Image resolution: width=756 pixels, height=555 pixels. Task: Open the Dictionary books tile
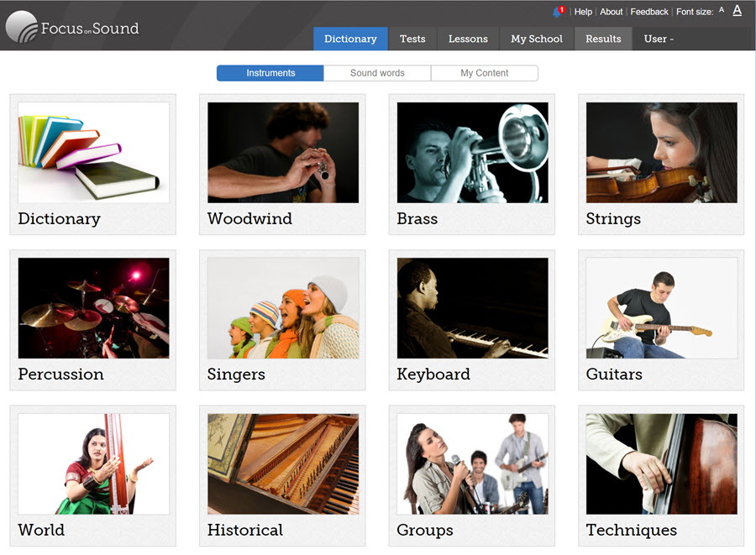click(93, 165)
